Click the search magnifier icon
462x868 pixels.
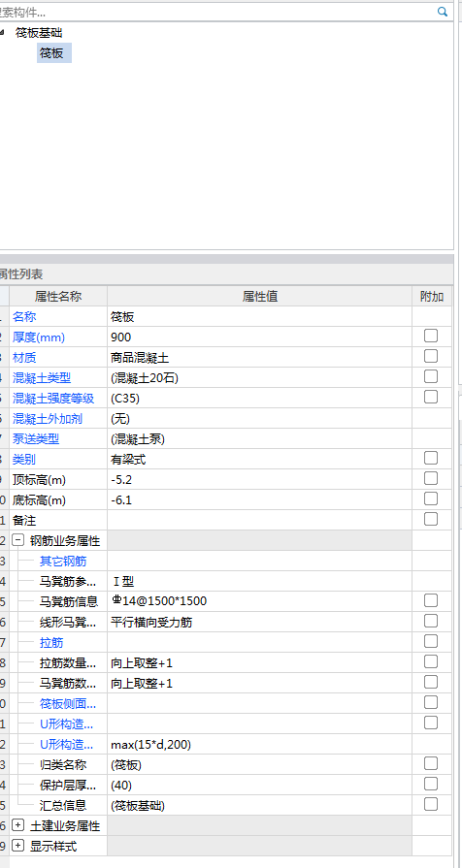[x=442, y=12]
